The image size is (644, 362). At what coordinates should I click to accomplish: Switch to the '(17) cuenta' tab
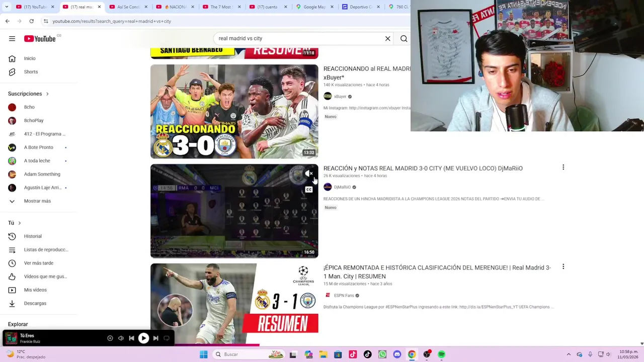coord(267,7)
